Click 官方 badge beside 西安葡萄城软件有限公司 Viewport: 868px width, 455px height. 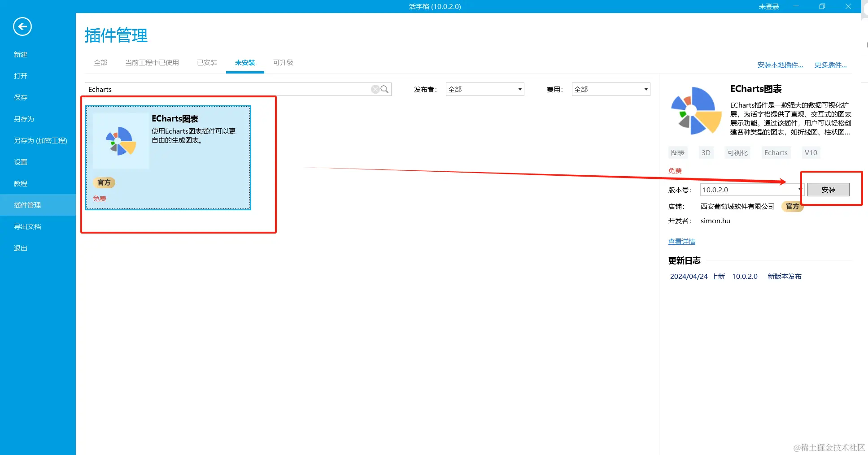793,206
